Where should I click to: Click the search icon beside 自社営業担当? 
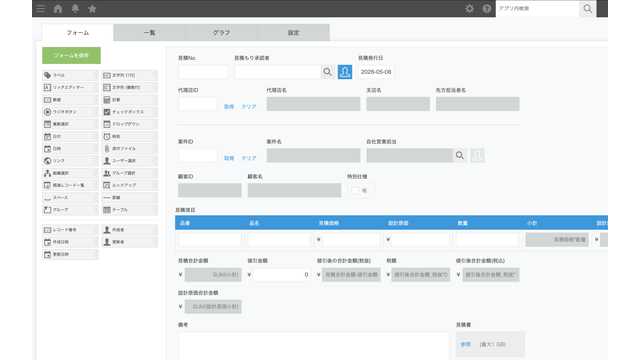[460, 156]
